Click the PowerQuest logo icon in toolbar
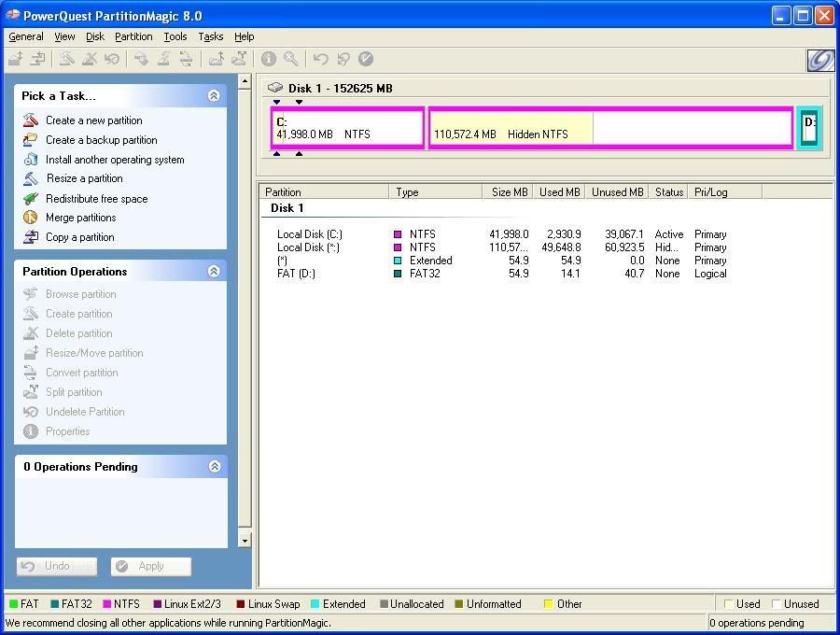The height and width of the screenshot is (635, 840). click(820, 60)
